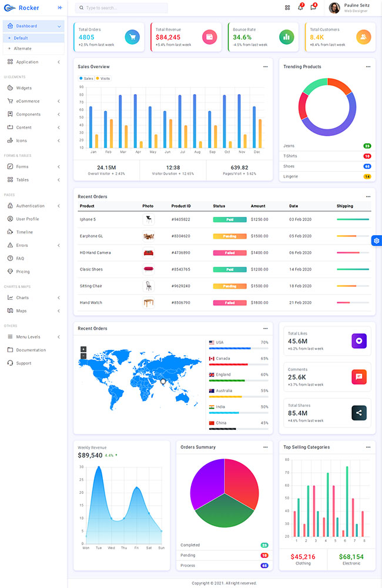Image resolution: width=382 pixels, height=588 pixels.
Task: Select Alternate under Dashboard menu
Action: click(23, 48)
